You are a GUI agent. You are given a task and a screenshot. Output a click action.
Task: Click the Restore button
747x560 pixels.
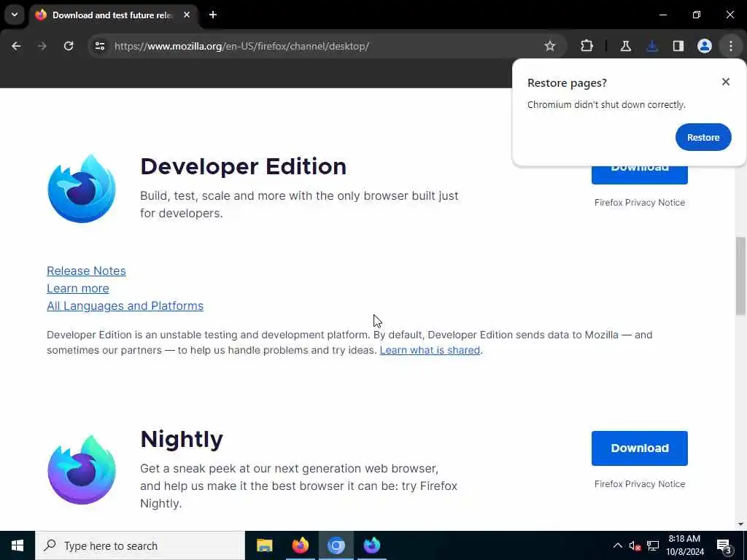[703, 137]
